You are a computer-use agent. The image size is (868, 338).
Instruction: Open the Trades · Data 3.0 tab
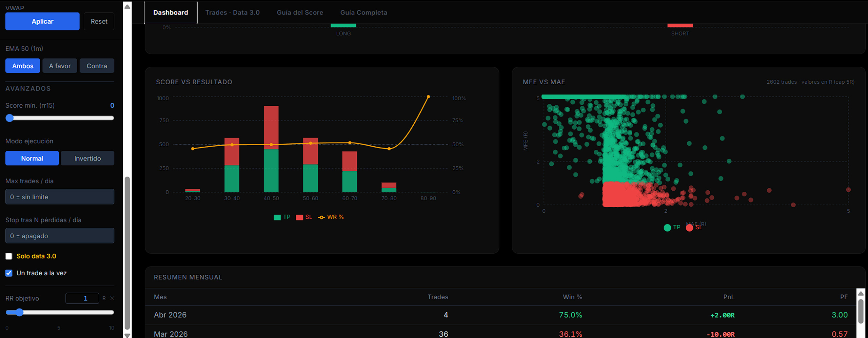coord(232,13)
